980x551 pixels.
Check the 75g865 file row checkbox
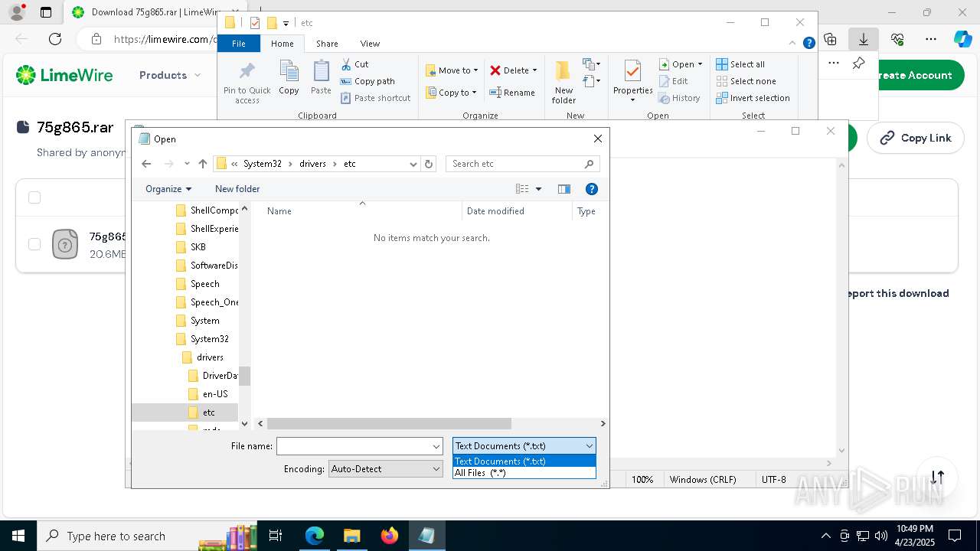coord(34,244)
